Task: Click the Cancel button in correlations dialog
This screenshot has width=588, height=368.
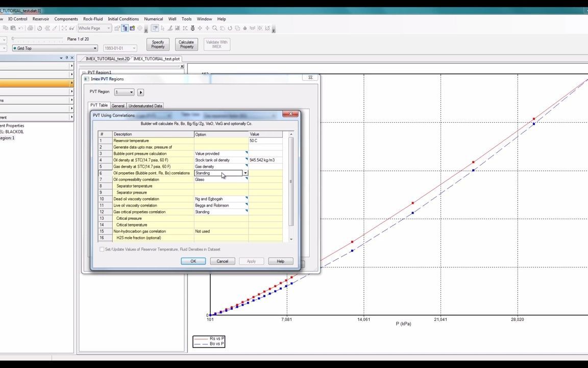Action: [223, 261]
